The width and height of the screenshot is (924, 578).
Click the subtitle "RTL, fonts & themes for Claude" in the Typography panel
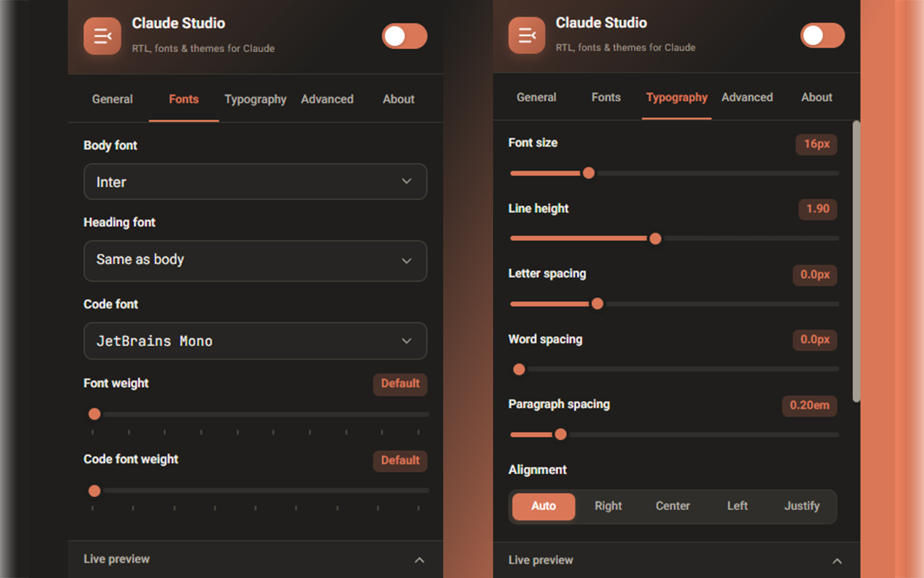626,48
